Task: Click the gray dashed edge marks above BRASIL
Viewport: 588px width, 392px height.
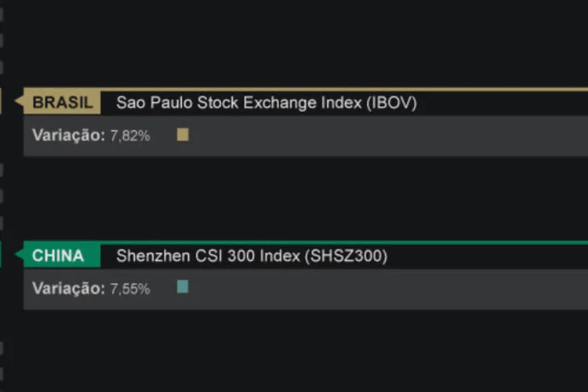Action: pos(2,41)
